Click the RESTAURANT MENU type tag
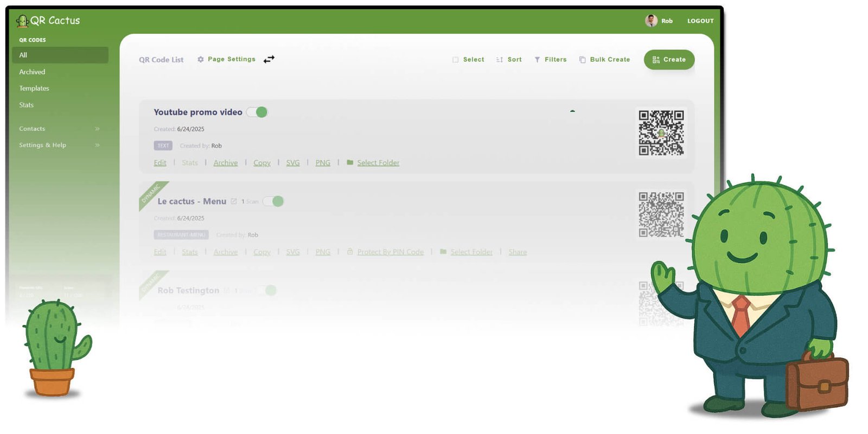 (181, 235)
